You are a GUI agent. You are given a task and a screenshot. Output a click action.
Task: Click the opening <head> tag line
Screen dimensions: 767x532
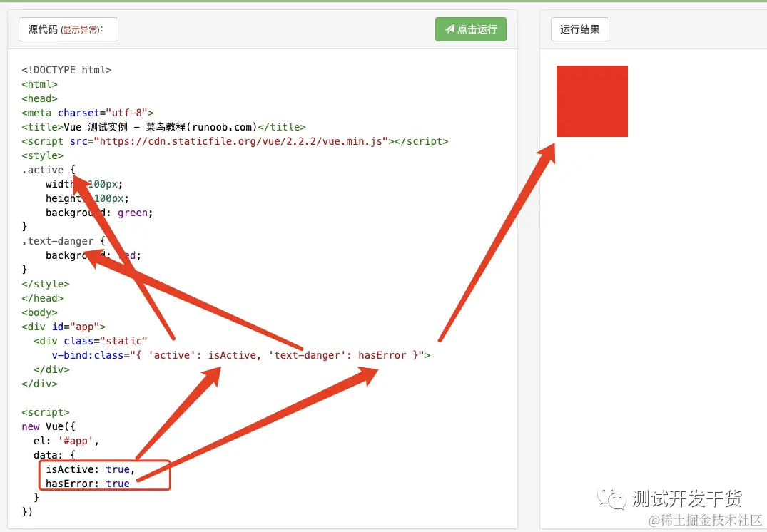click(x=40, y=98)
